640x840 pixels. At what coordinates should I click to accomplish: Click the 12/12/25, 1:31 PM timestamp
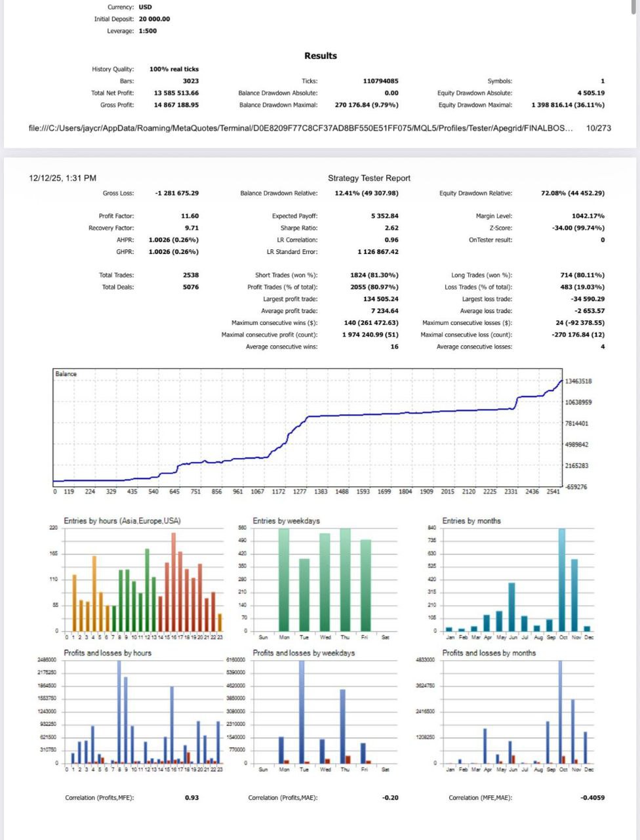63,178
